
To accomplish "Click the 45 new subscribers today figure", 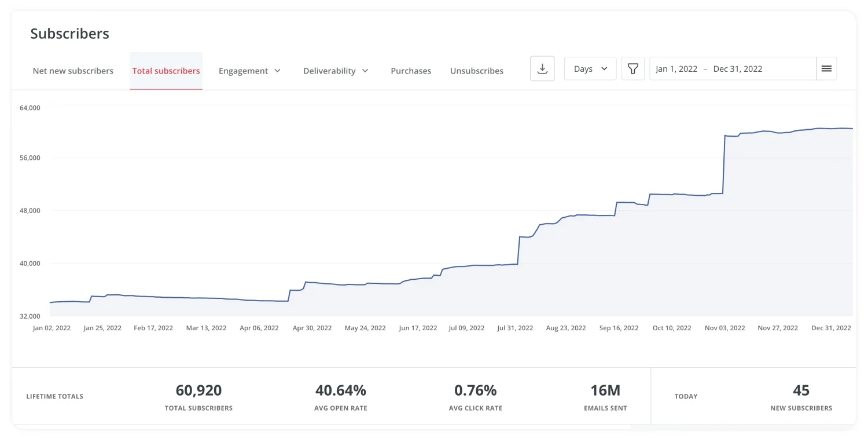I will coord(801,390).
